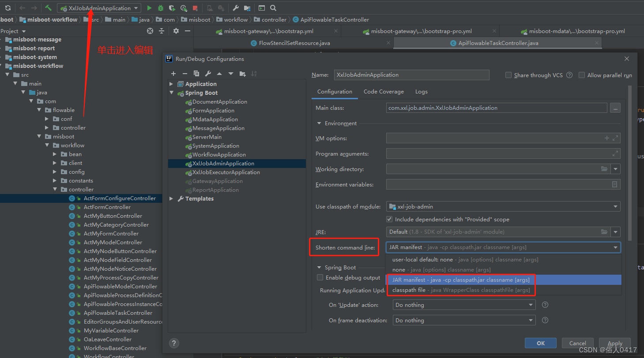Enable Share through VCS checkbox
This screenshot has height=358, width=644.
tap(508, 75)
